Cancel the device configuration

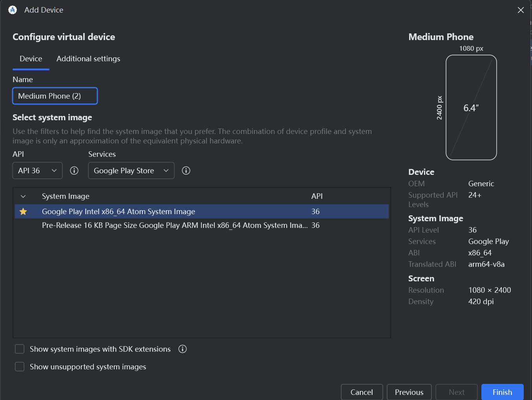(x=362, y=392)
